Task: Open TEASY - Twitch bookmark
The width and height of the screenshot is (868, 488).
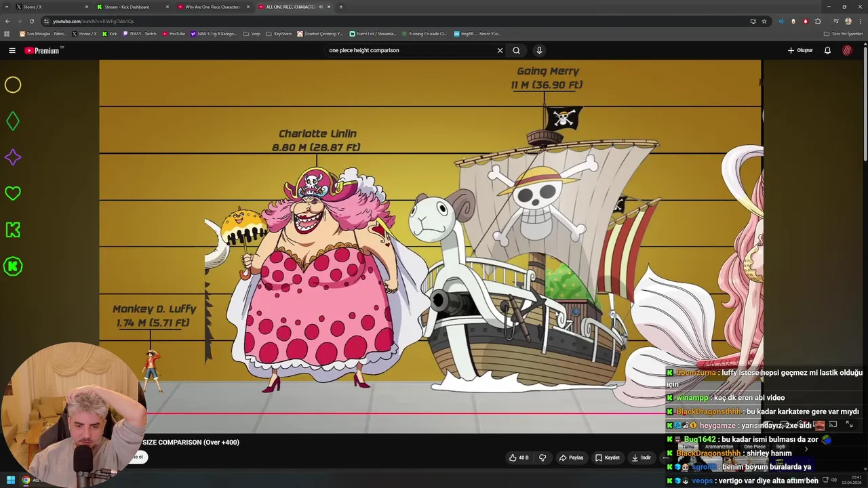Action: point(140,33)
